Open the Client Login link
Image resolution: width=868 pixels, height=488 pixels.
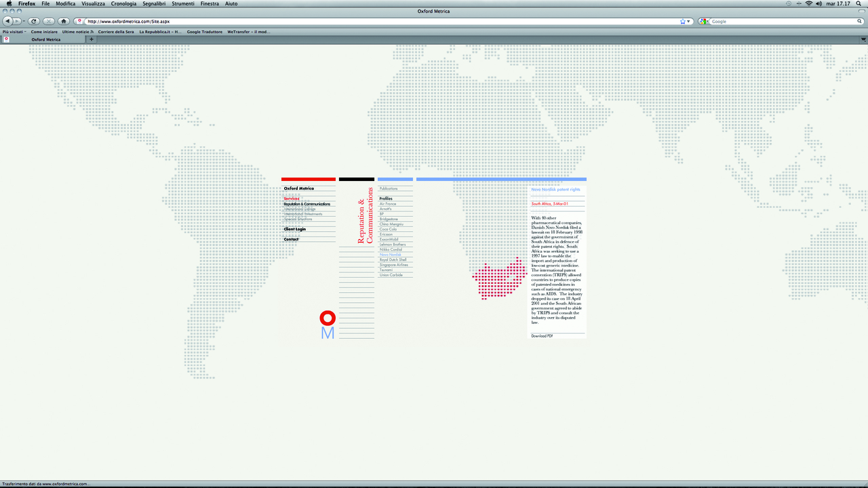[295, 229]
